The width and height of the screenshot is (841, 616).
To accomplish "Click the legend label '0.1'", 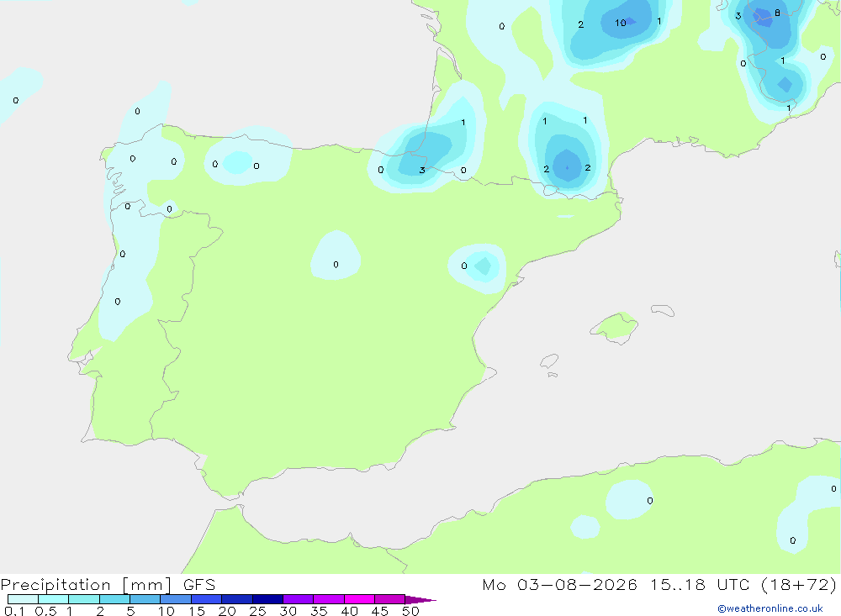I will (x=14, y=611).
